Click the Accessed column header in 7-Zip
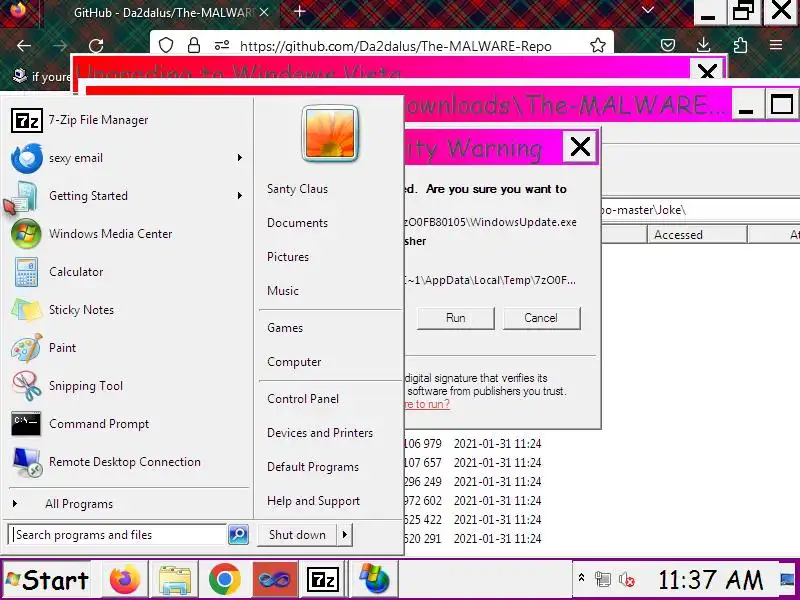The width and height of the screenshot is (800, 600). coord(696,235)
